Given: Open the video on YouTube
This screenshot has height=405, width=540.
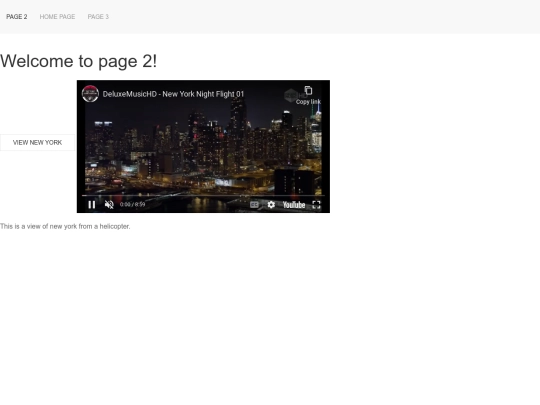Looking at the screenshot, I should tap(294, 205).
